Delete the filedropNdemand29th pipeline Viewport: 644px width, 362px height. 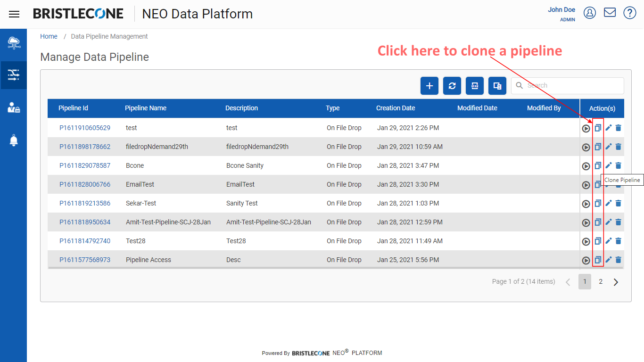[619, 147]
